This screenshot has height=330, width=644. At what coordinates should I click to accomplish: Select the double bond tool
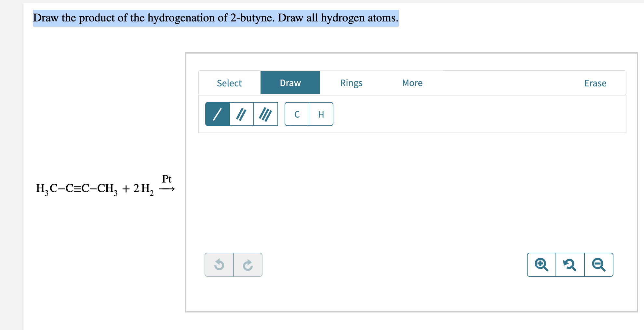241,114
